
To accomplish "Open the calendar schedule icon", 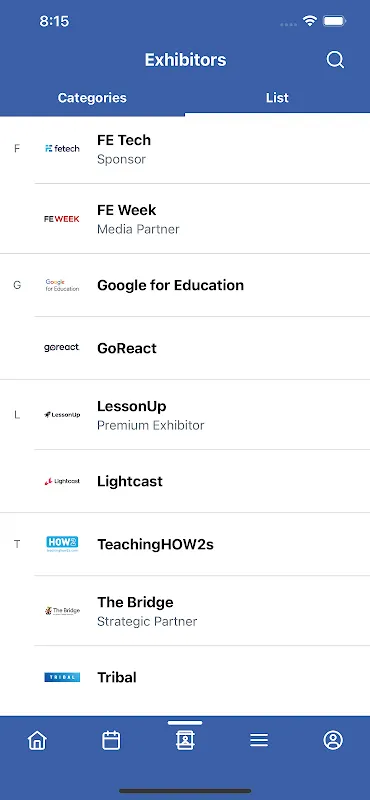I will [111, 740].
